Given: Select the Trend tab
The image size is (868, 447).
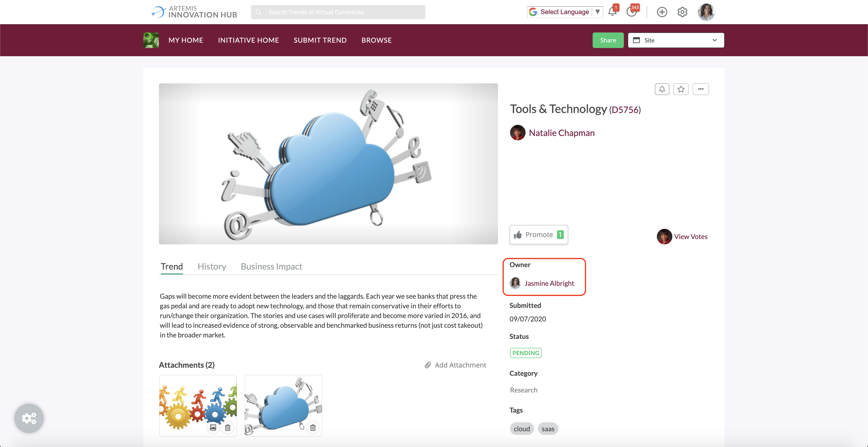Looking at the screenshot, I should (x=172, y=266).
